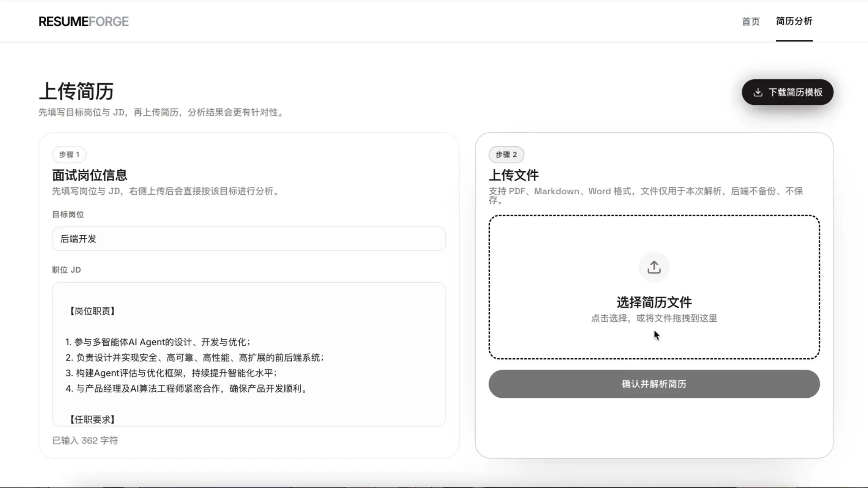Click the 步骤 2 badge
Viewport: 868px width, 488px height.
pyautogui.click(x=506, y=154)
